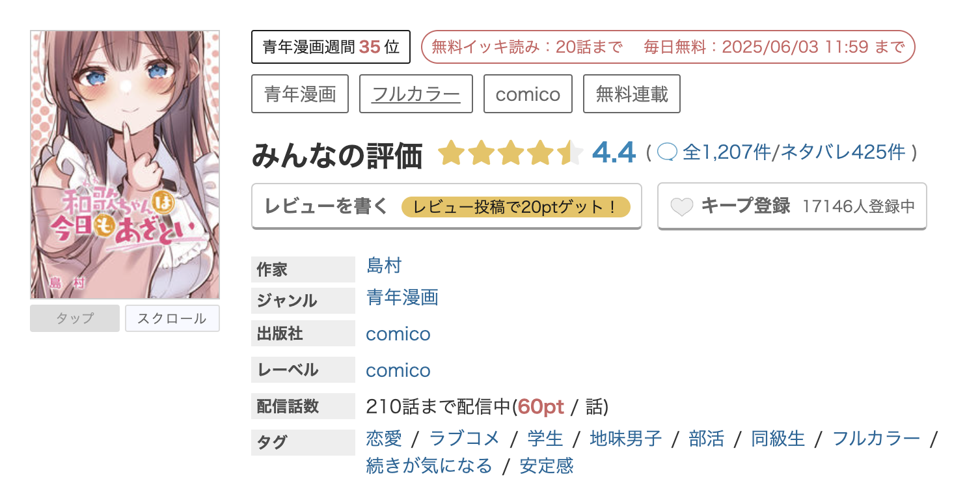Open the comico publisher link

pyautogui.click(x=398, y=333)
